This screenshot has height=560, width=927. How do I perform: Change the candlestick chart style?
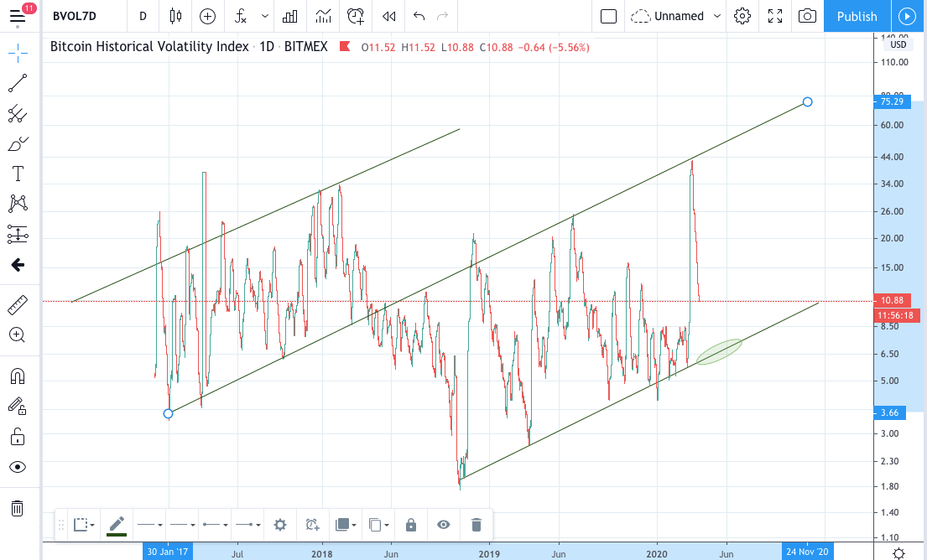(x=175, y=17)
